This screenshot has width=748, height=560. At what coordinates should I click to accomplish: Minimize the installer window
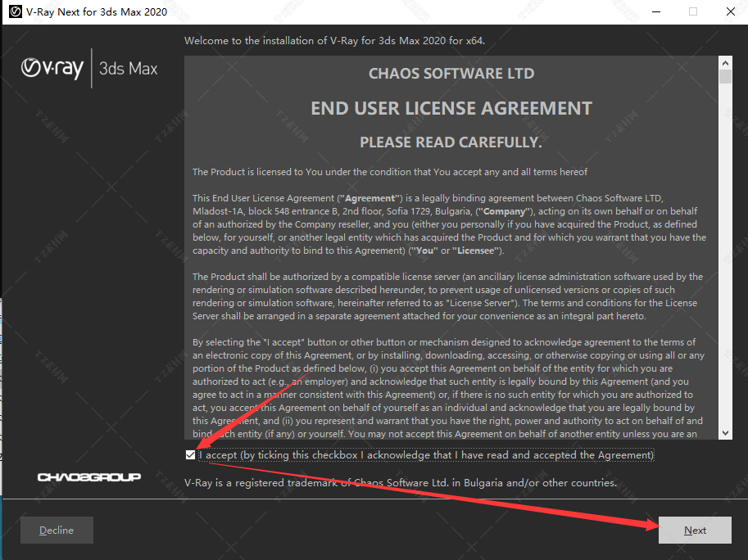pyautogui.click(x=656, y=11)
